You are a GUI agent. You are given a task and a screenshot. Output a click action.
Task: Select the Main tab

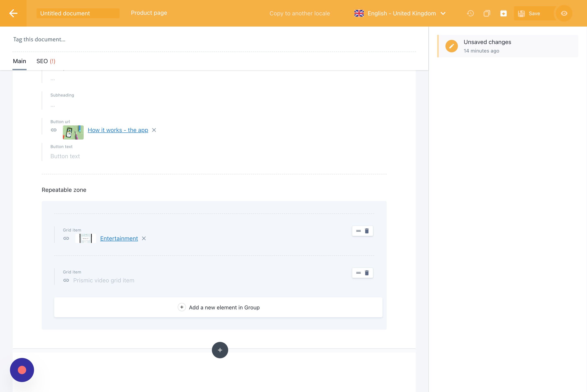(20, 61)
